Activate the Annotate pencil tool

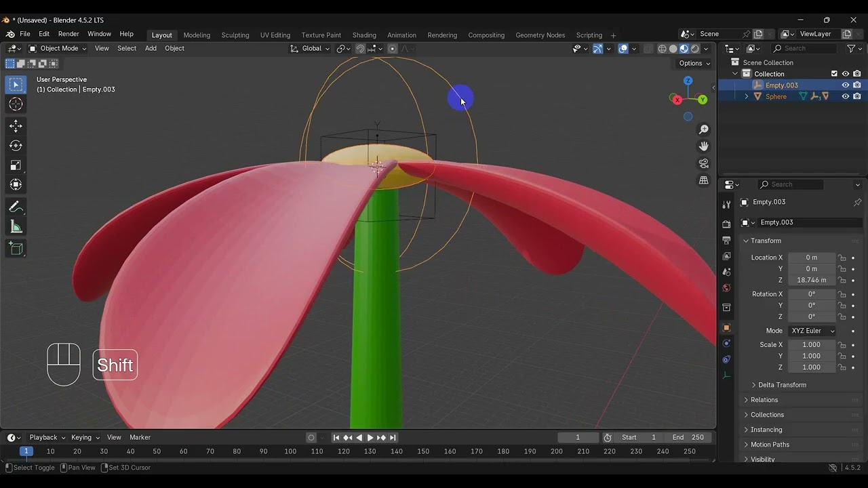pyautogui.click(x=16, y=207)
